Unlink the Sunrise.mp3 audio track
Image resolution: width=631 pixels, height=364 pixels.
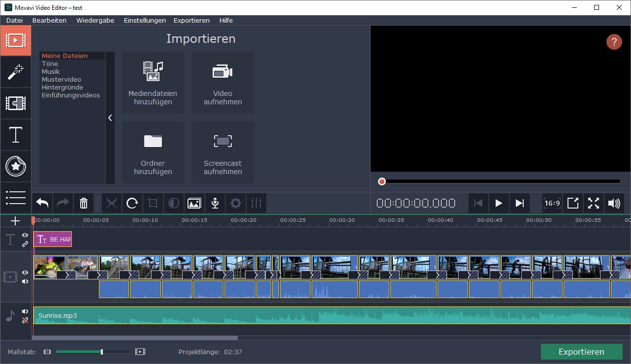(x=25, y=320)
